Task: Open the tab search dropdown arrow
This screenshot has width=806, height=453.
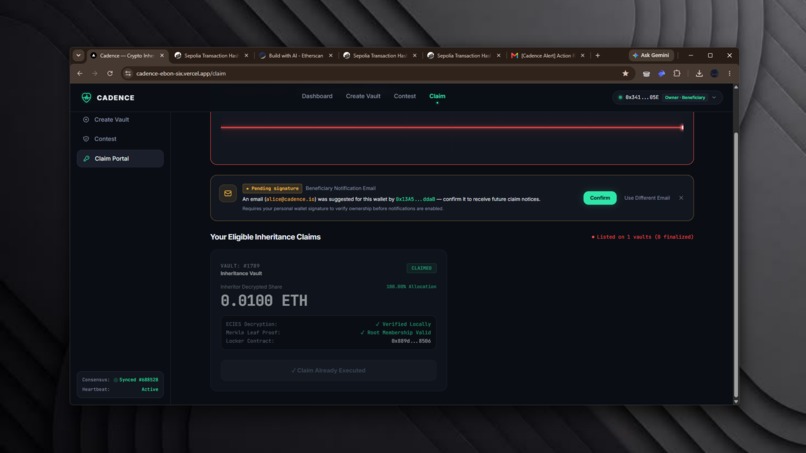Action: click(78, 56)
